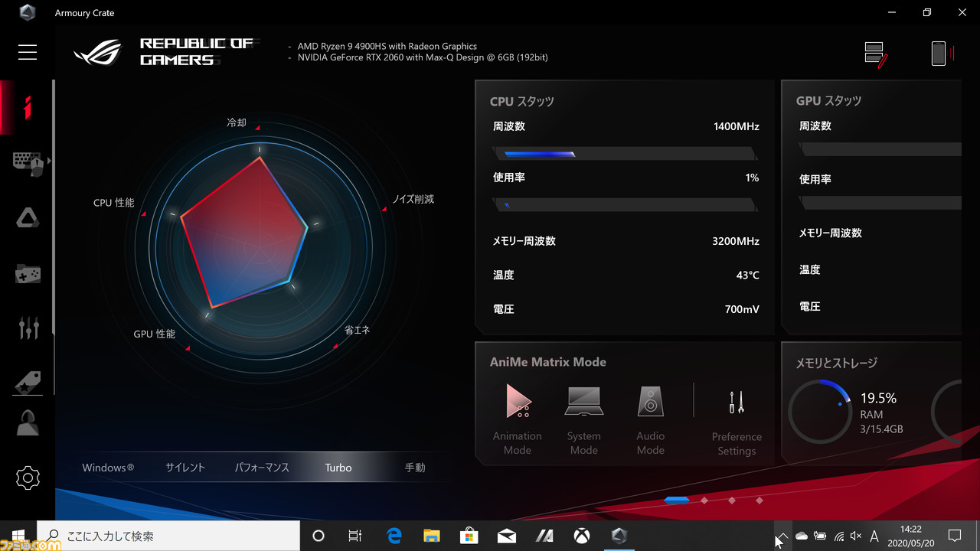Image resolution: width=980 pixels, height=551 pixels.
Task: Select the Turbo mode tab
Action: click(x=338, y=468)
